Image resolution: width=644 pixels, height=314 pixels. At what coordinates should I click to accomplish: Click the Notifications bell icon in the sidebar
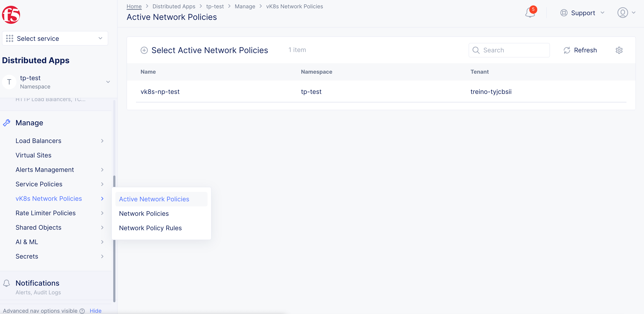coord(7,283)
